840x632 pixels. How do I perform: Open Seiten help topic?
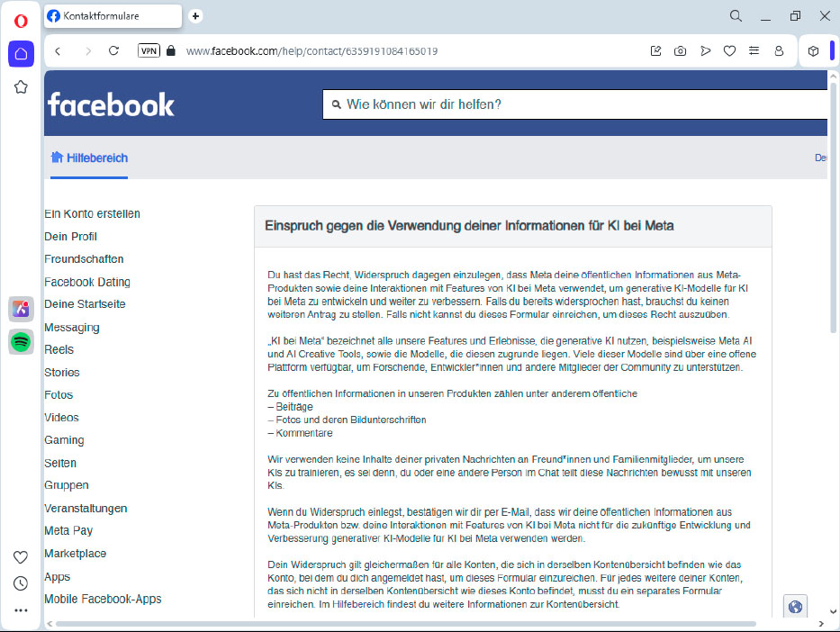60,463
